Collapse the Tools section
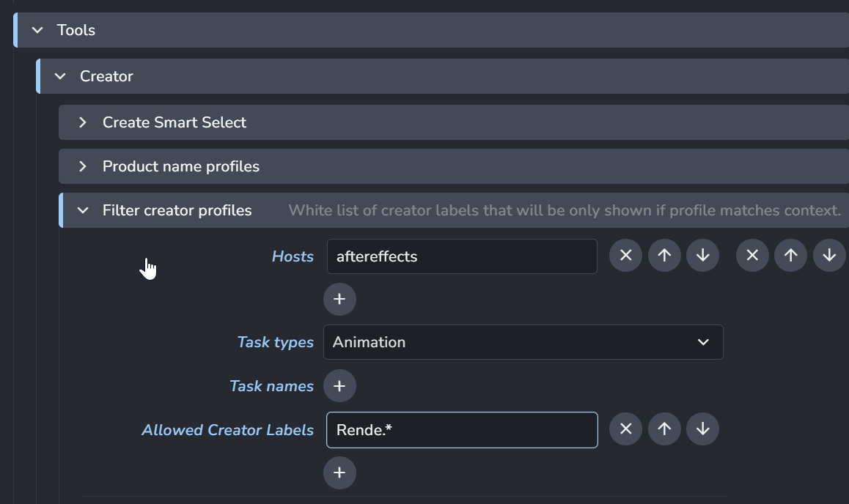849x504 pixels. point(37,30)
